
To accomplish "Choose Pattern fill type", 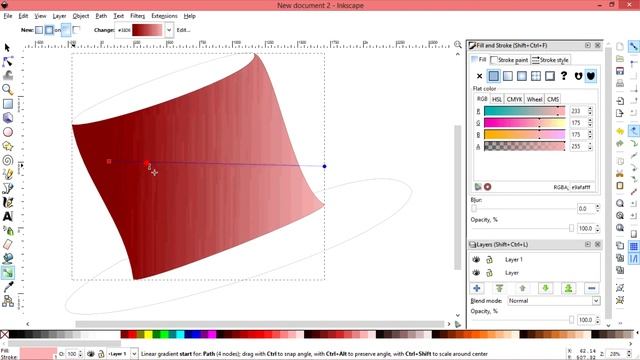I will 536,76.
